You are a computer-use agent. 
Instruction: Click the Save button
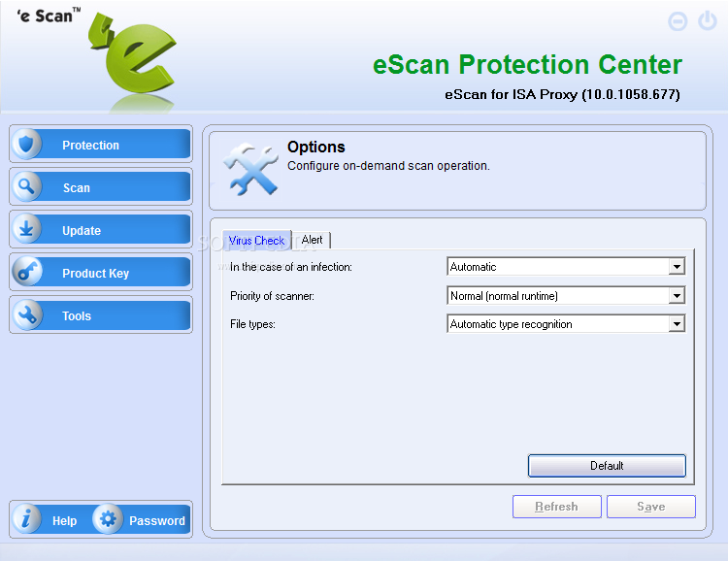coord(651,507)
